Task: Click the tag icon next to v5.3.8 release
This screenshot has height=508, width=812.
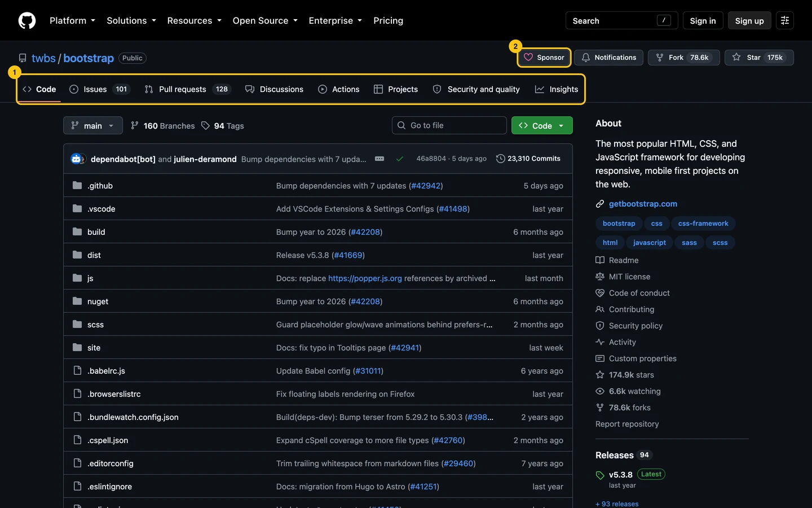Action: tap(600, 475)
